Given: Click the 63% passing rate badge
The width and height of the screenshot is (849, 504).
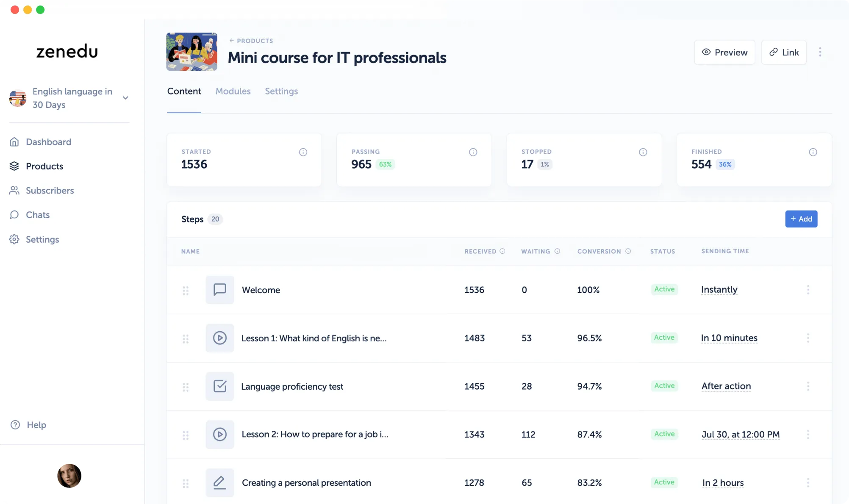Looking at the screenshot, I should pyautogui.click(x=385, y=164).
